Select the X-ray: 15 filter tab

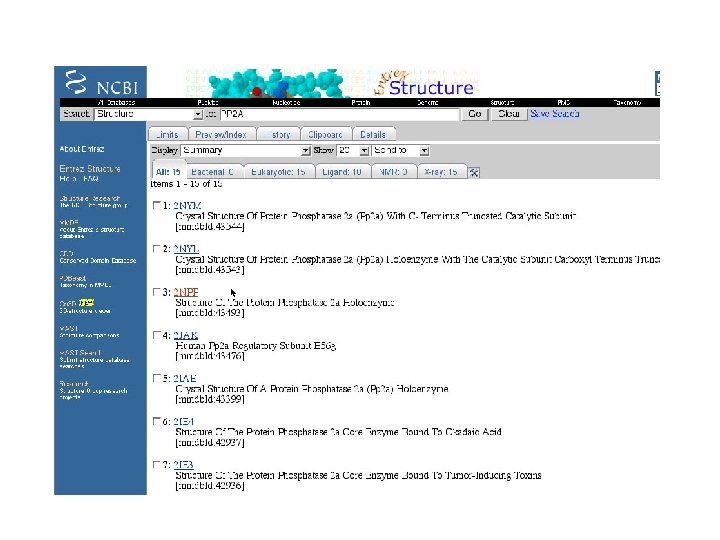point(441,172)
